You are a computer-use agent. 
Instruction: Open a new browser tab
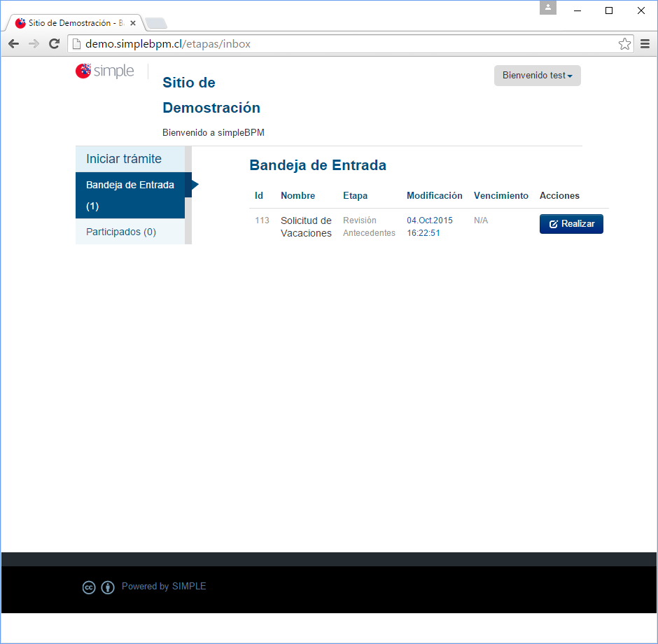157,23
